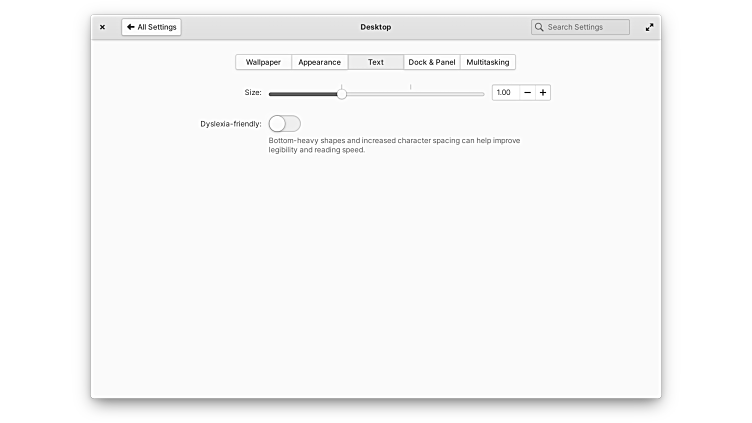This screenshot has width=752, height=423.
Task: Click the "Dyslexia-friendly:" label
Action: tap(231, 124)
